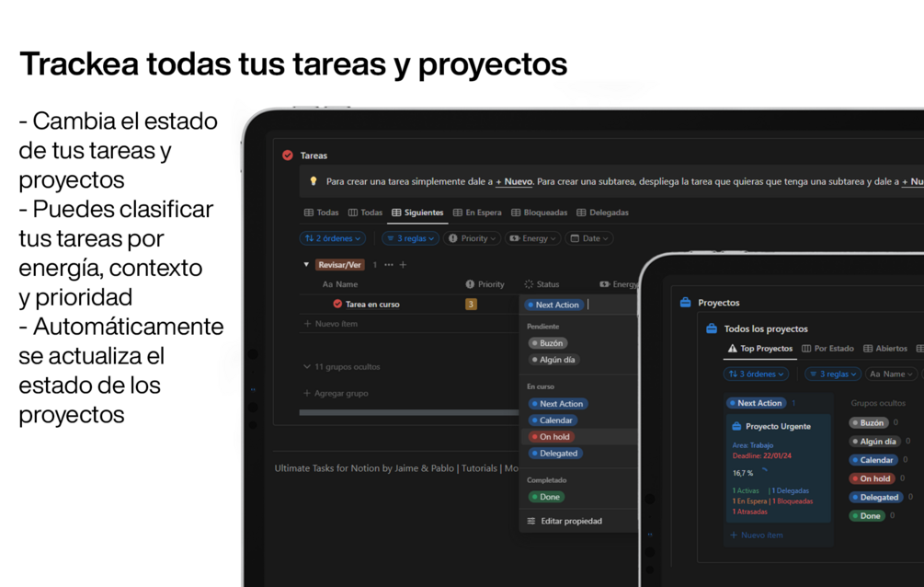Click the Aa Name column header

[340, 284]
